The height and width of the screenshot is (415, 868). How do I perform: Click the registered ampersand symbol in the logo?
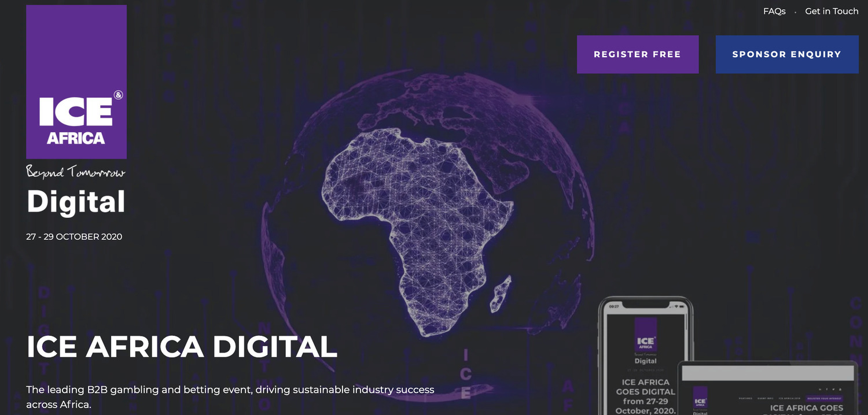(118, 95)
